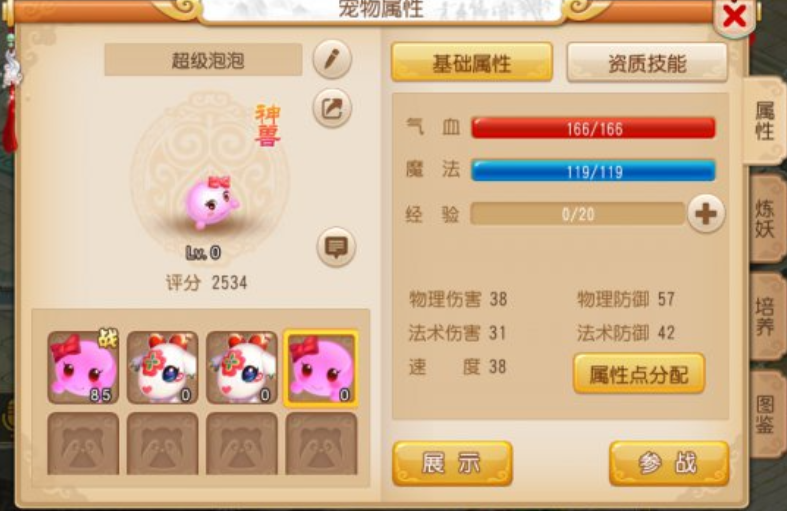The width and height of the screenshot is (787, 511).
Task: Click the 属性点分配 button
Action: [x=639, y=374]
